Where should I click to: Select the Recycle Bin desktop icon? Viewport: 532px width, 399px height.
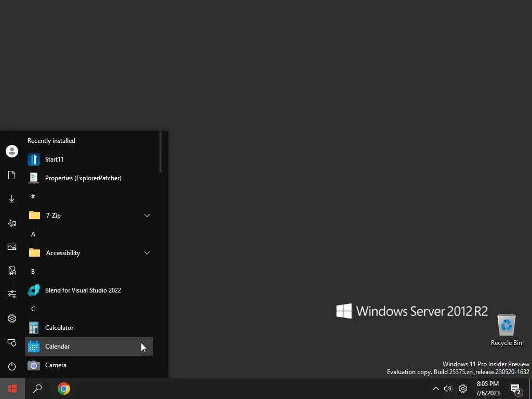506,330
